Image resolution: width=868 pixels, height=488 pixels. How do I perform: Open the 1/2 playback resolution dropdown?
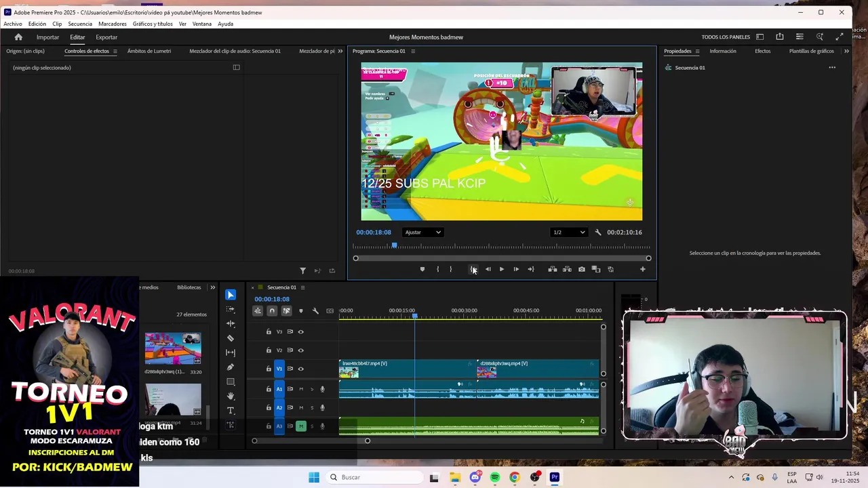pos(569,232)
